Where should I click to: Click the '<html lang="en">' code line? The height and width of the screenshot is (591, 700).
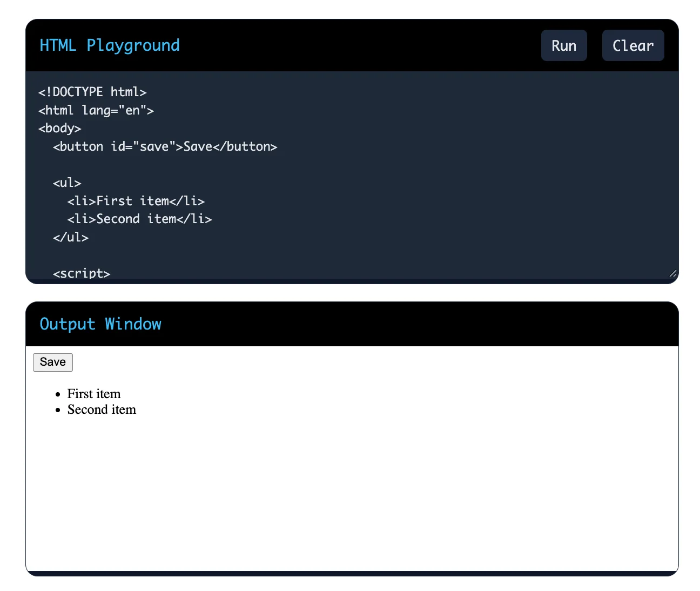96,110
